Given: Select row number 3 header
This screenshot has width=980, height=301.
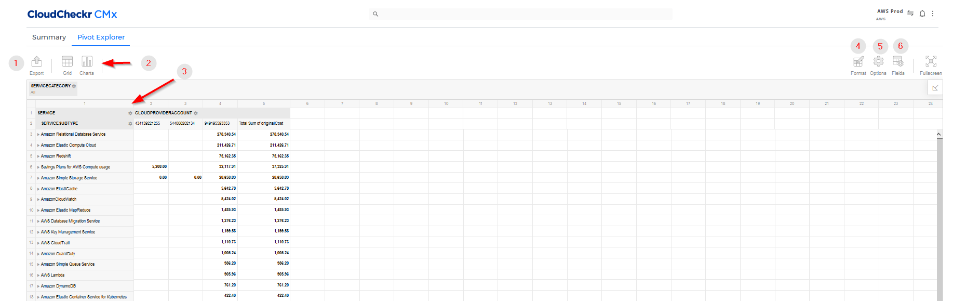Looking at the screenshot, I should point(31,134).
